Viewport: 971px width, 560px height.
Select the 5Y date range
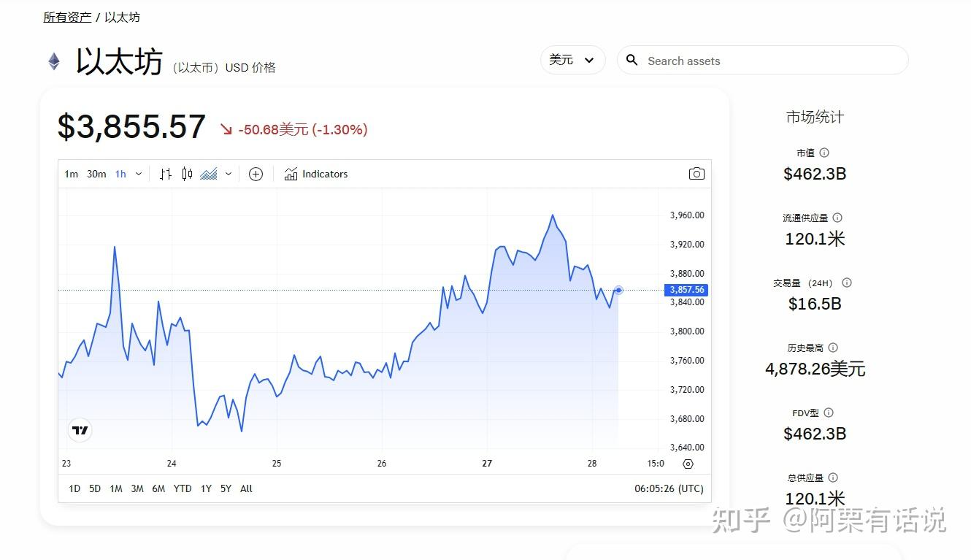[226, 488]
